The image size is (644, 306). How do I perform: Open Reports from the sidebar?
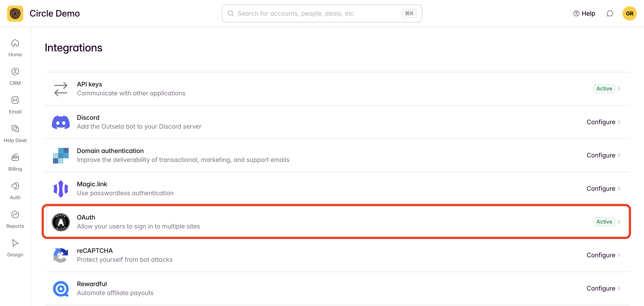pyautogui.click(x=15, y=219)
